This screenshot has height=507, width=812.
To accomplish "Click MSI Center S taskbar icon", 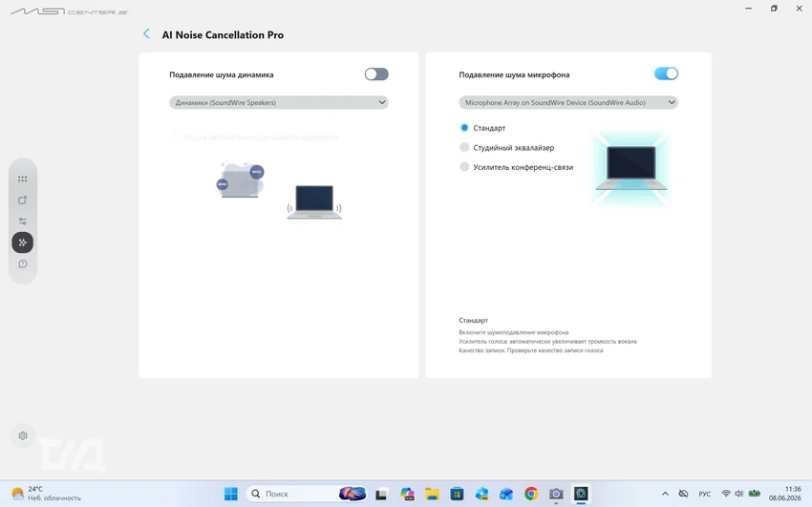I will pos(581,494).
